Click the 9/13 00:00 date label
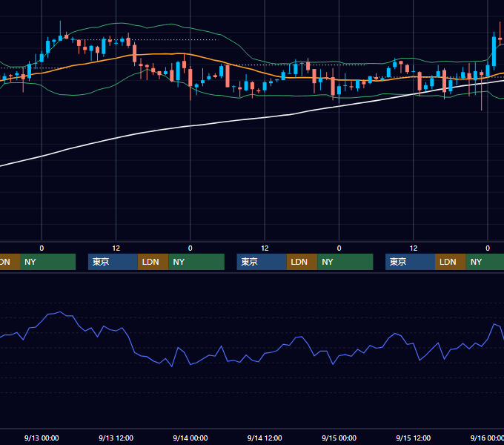The width and height of the screenshot is (504, 445). [42, 438]
